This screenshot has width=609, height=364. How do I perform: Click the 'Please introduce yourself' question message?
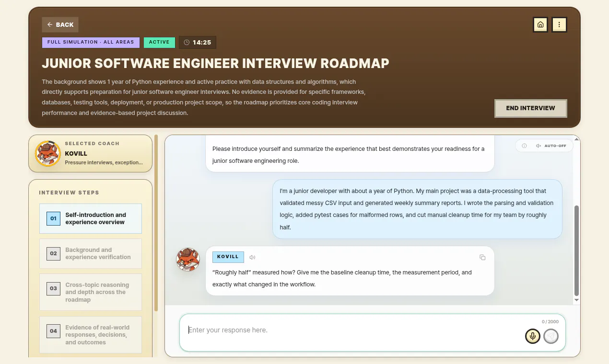(x=350, y=154)
